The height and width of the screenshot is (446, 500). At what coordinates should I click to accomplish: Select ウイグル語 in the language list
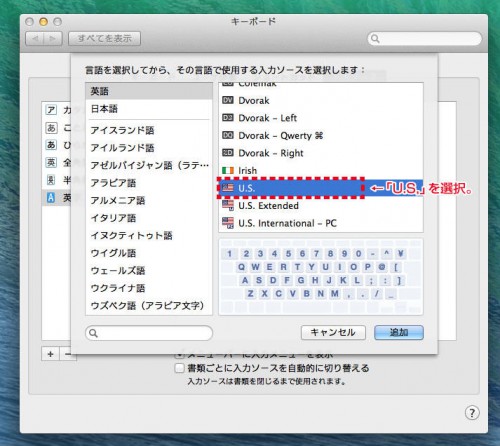click(149, 253)
